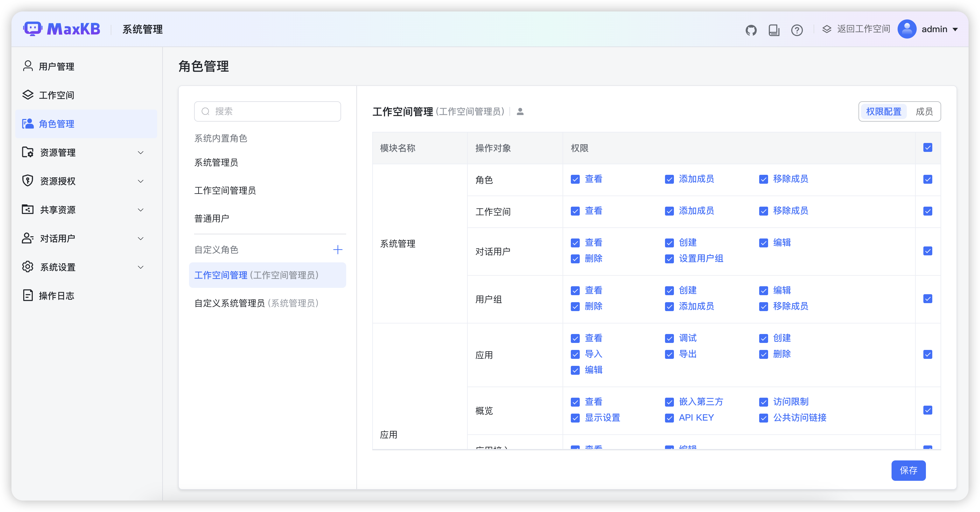Open 操作日志 from the sidebar
The width and height of the screenshot is (980, 512).
point(57,295)
